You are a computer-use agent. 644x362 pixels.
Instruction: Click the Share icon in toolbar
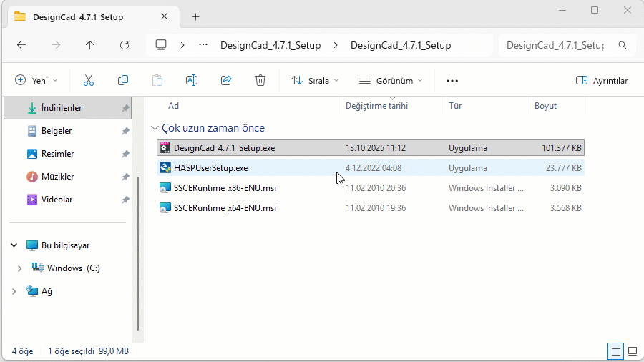pyautogui.click(x=226, y=80)
